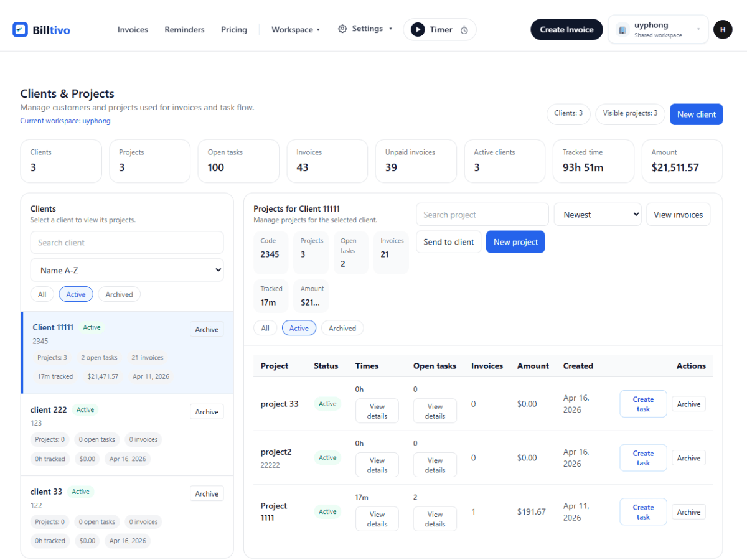Click the stopwatch icon beside Timer

(464, 30)
